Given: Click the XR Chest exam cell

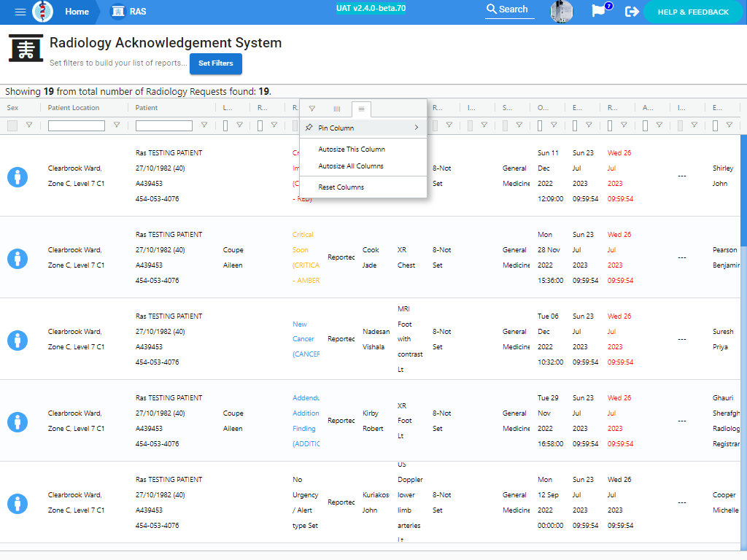Looking at the screenshot, I should tap(406, 257).
